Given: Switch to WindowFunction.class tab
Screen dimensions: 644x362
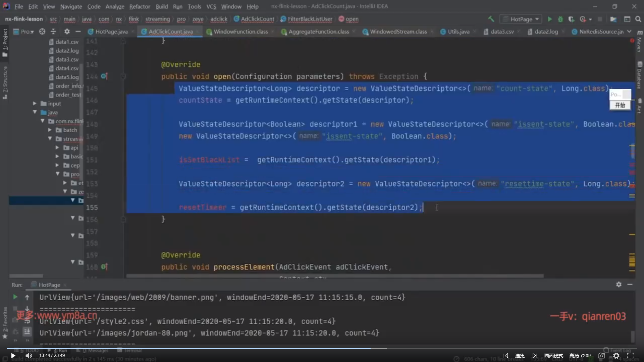Looking at the screenshot, I should point(240,32).
